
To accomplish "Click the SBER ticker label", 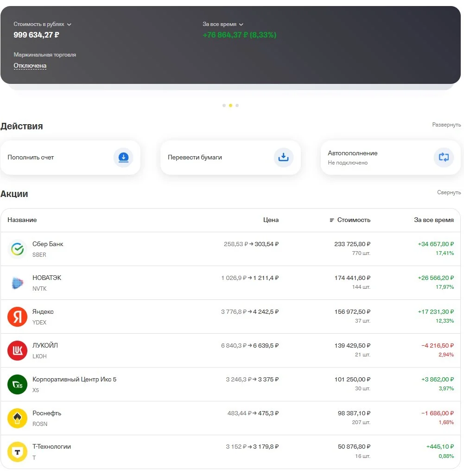I will 39,255.
